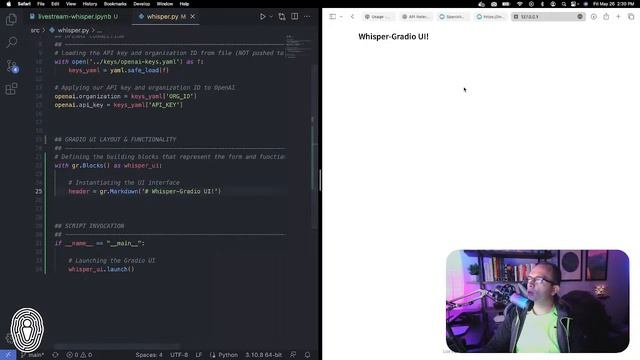Open changes compare icon in editor toolbar

[x=282, y=17]
